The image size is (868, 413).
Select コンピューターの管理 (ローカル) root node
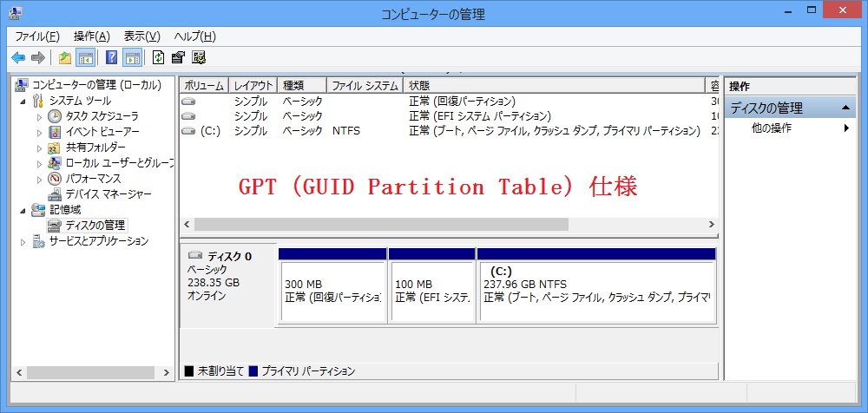(x=96, y=85)
